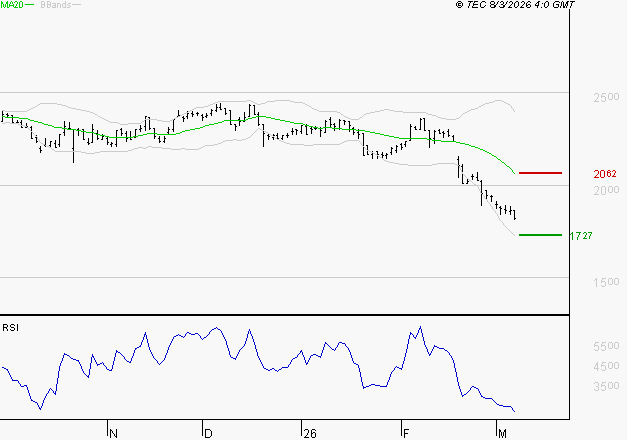Screen dimensions: 627x440
Task: Click the RSI panel label
Action: click(x=11, y=327)
